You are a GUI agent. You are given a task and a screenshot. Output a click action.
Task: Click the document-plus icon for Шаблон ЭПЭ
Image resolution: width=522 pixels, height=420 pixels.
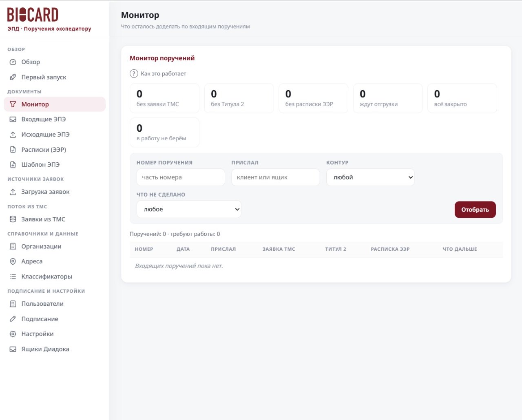[13, 165]
